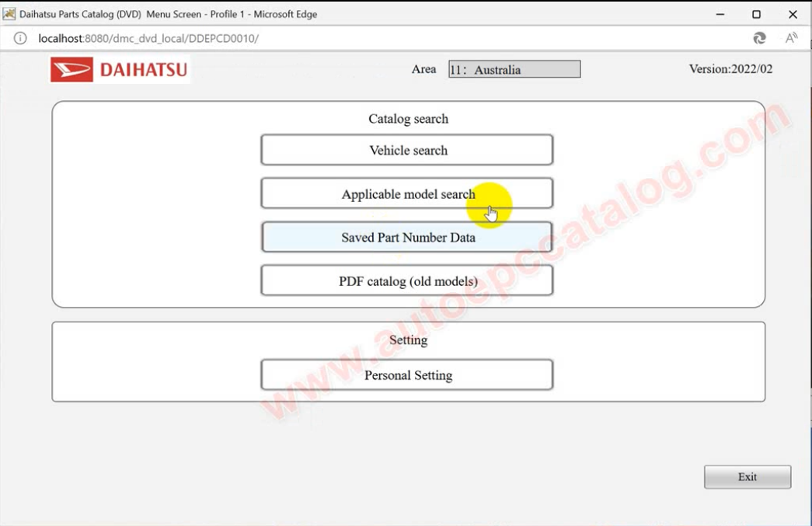Screen dimensions: 812x526
Task: Click the Edge icon in address bar
Action: pos(759,38)
